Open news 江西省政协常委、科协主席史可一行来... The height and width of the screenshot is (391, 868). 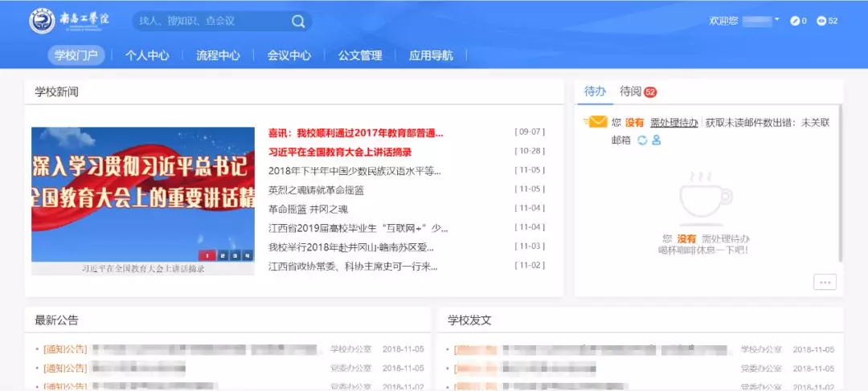pyautogui.click(x=353, y=267)
